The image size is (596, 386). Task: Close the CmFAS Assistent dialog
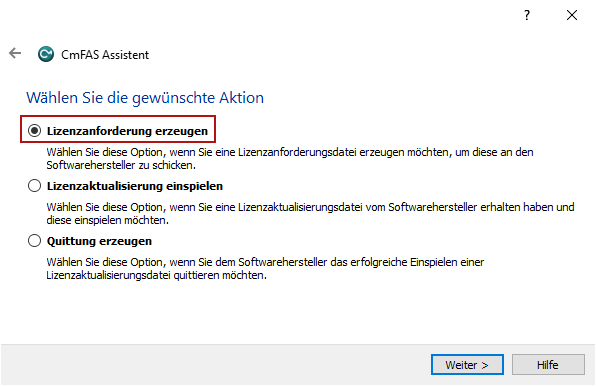[572, 15]
